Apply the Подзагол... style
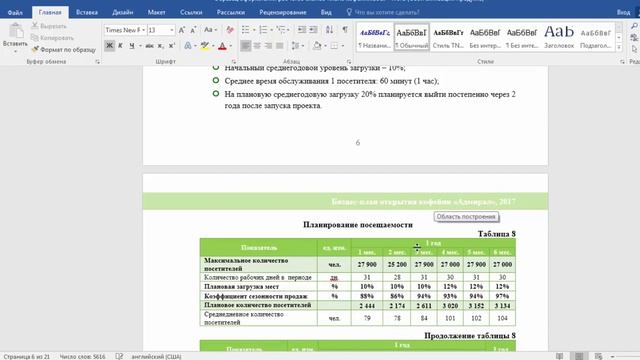The image size is (640, 360). [596, 37]
